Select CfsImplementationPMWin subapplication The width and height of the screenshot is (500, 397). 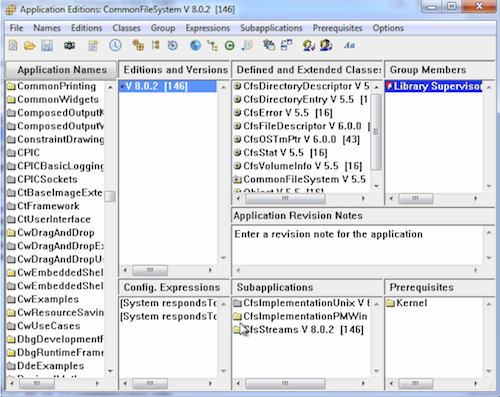(x=300, y=316)
